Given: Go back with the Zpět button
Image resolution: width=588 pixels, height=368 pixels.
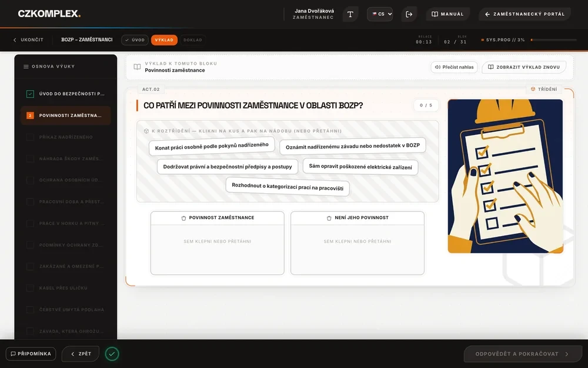Looking at the screenshot, I should (81, 354).
